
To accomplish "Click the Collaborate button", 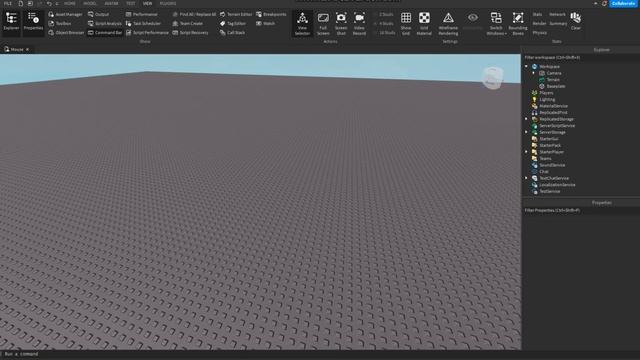I will click(624, 3).
